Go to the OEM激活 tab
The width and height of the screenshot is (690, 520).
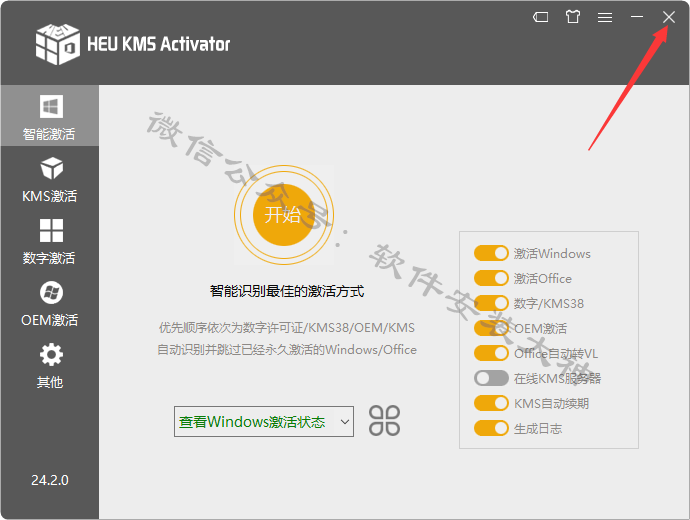coord(50,304)
